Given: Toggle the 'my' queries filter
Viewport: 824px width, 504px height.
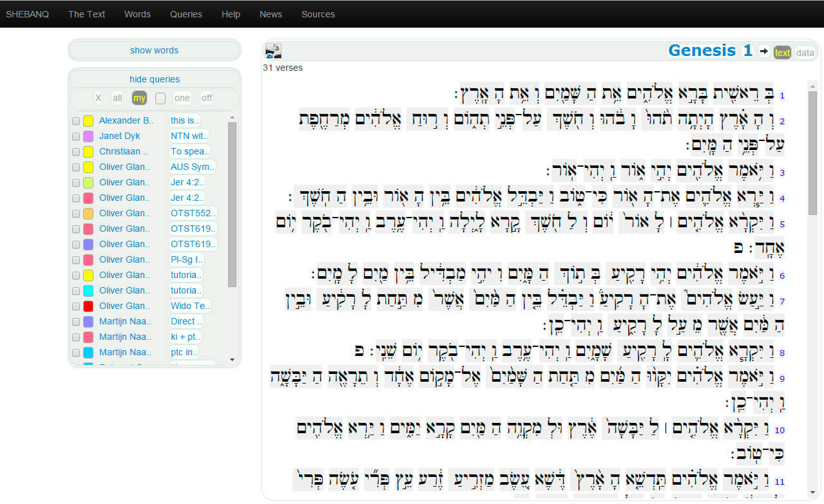Looking at the screenshot, I should 139,98.
